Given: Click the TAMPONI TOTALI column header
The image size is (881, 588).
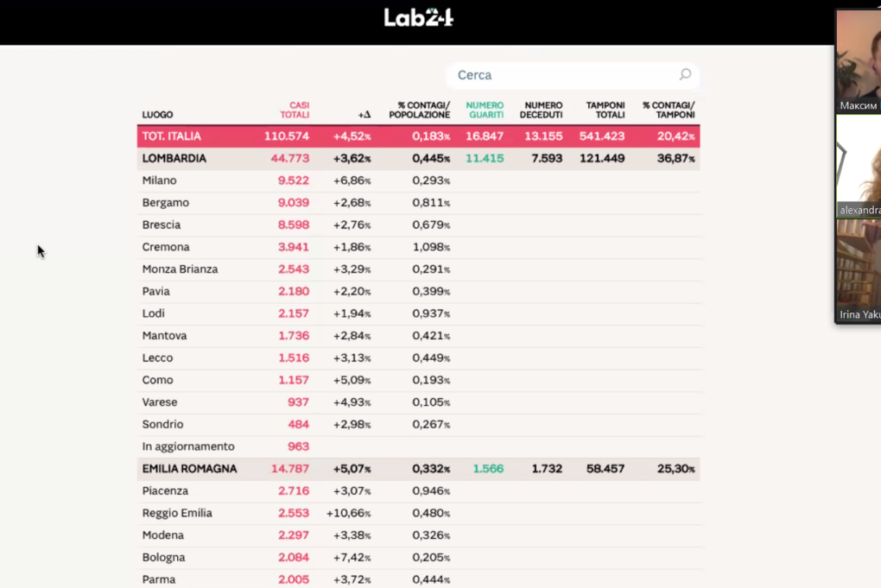Looking at the screenshot, I should (x=605, y=110).
